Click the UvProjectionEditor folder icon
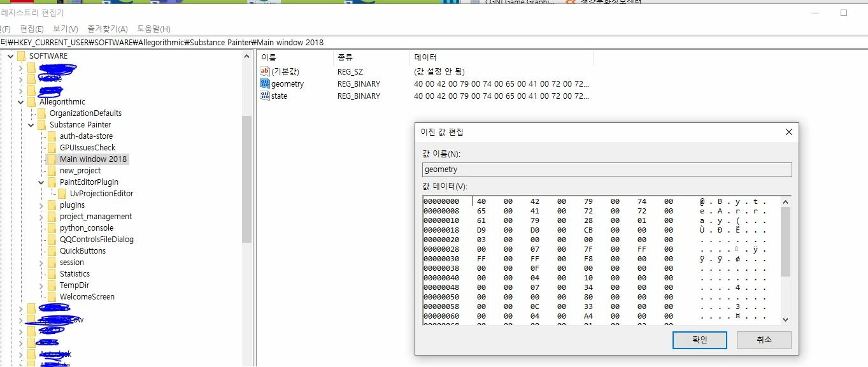Screen dimensions: 868x367 tap(62, 194)
